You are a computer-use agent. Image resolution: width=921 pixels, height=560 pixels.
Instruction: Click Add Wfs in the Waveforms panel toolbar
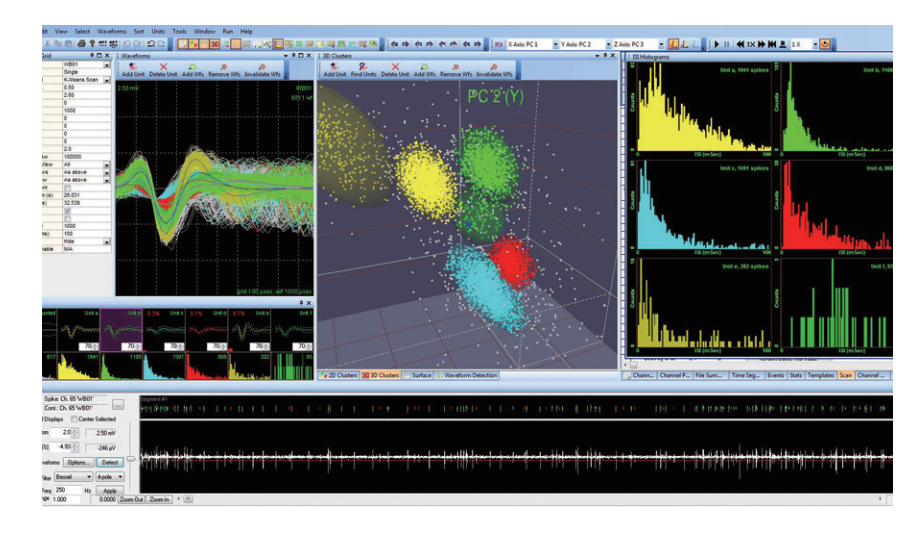click(x=193, y=71)
